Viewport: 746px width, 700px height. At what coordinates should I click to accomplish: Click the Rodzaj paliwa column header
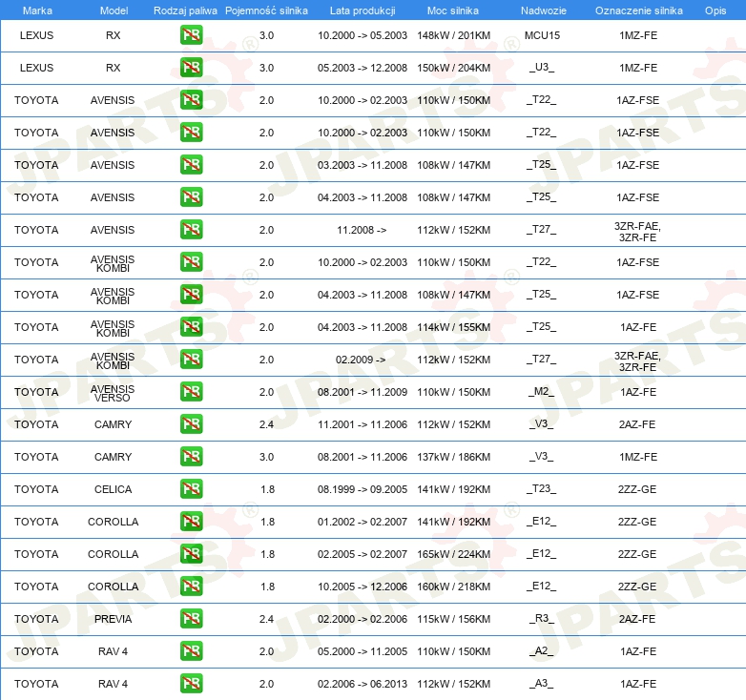[185, 10]
